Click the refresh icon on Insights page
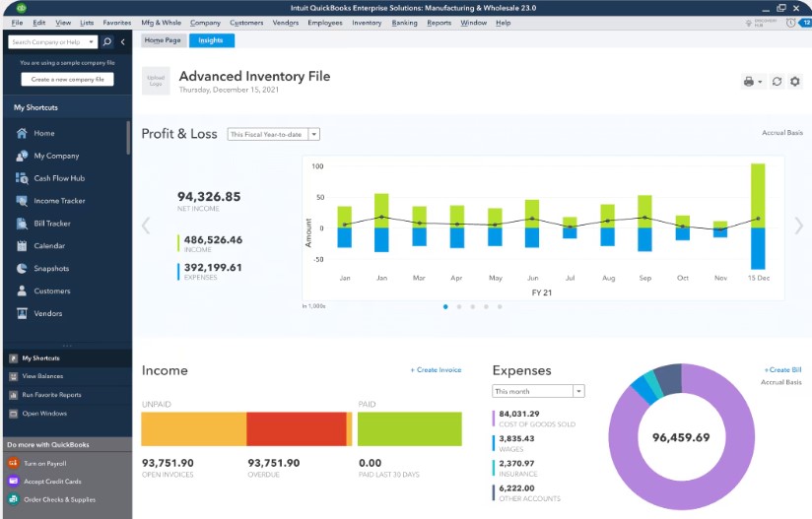The image size is (812, 519). coord(777,82)
